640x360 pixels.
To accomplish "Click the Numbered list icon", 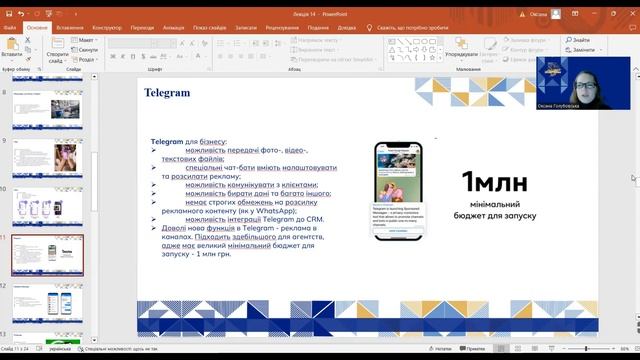I will (237, 43).
